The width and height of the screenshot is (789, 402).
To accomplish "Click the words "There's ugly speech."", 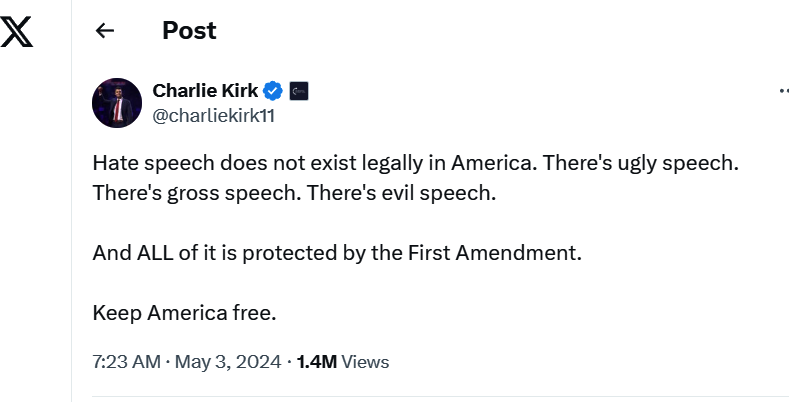I will [x=651, y=163].
